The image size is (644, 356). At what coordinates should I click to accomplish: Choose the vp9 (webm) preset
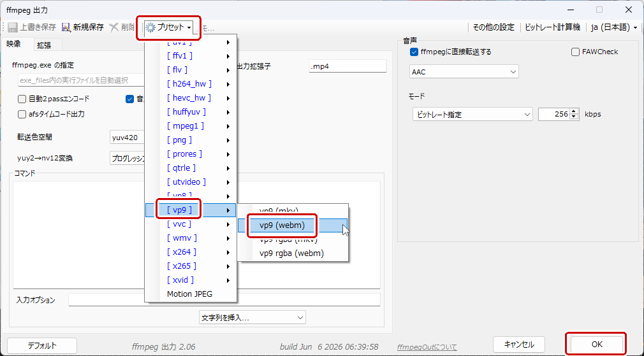pos(293,225)
